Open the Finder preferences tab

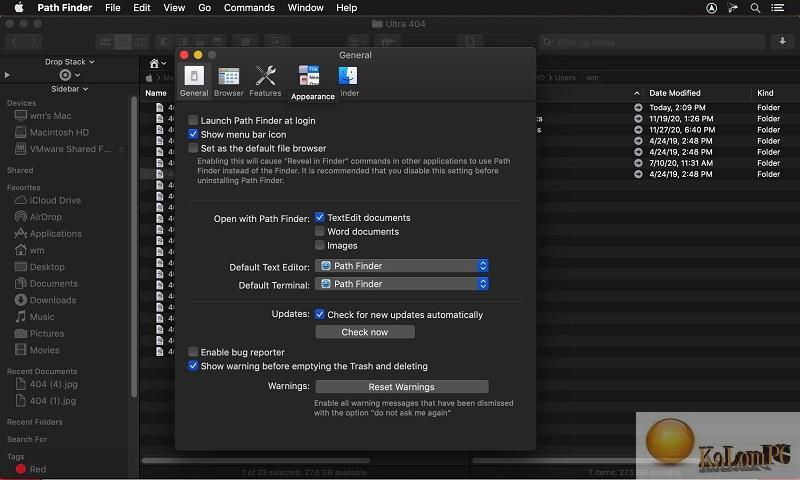pos(348,81)
